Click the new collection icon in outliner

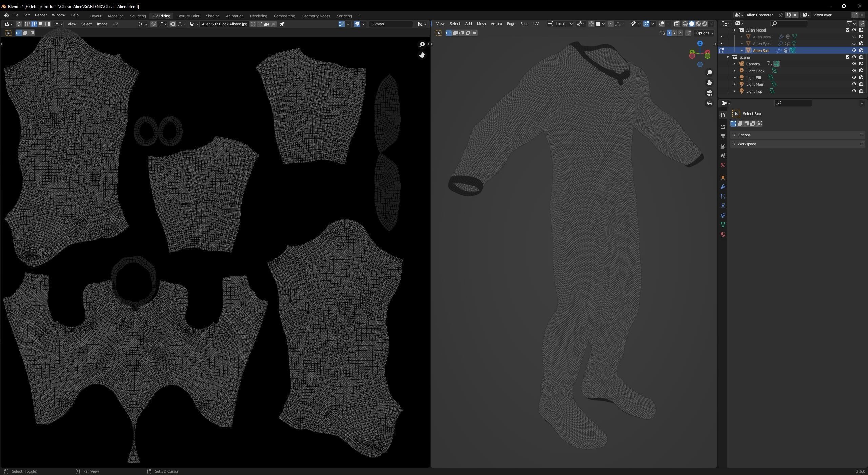click(x=862, y=24)
